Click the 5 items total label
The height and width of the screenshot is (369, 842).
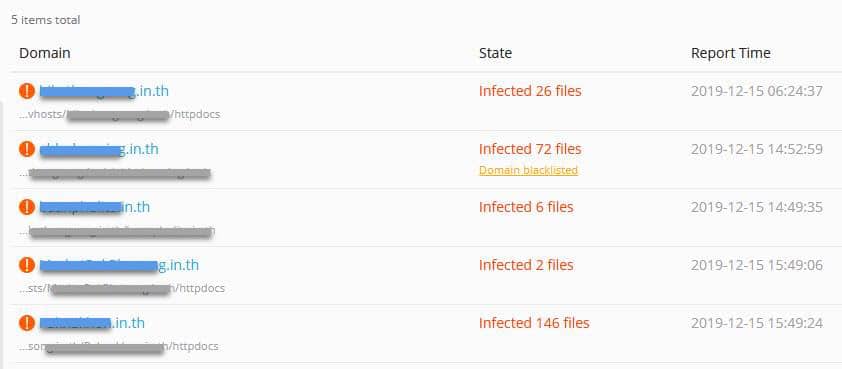coord(46,20)
